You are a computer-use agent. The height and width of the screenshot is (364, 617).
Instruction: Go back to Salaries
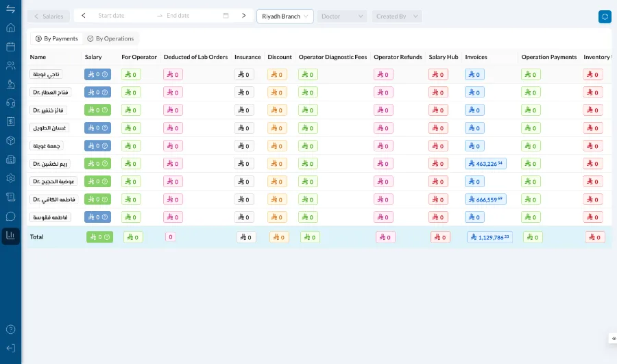49,16
